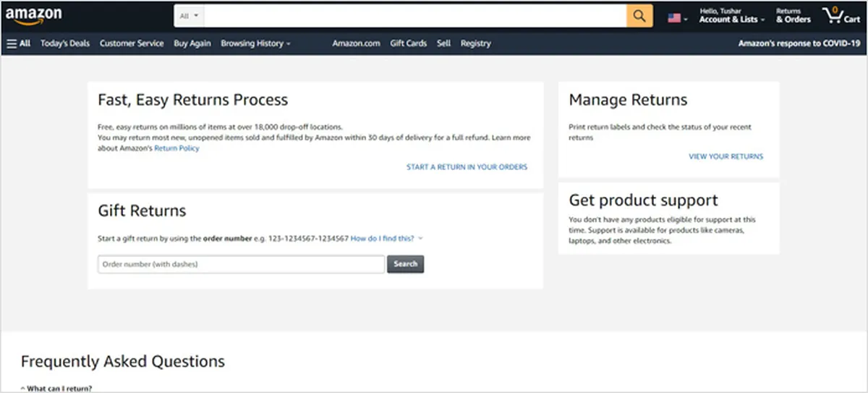Click Start a Return in Your Orders
The height and width of the screenshot is (393, 868).
click(x=467, y=167)
